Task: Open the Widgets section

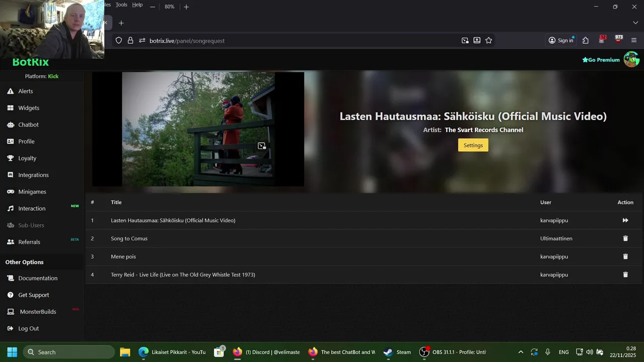Action: pyautogui.click(x=29, y=108)
